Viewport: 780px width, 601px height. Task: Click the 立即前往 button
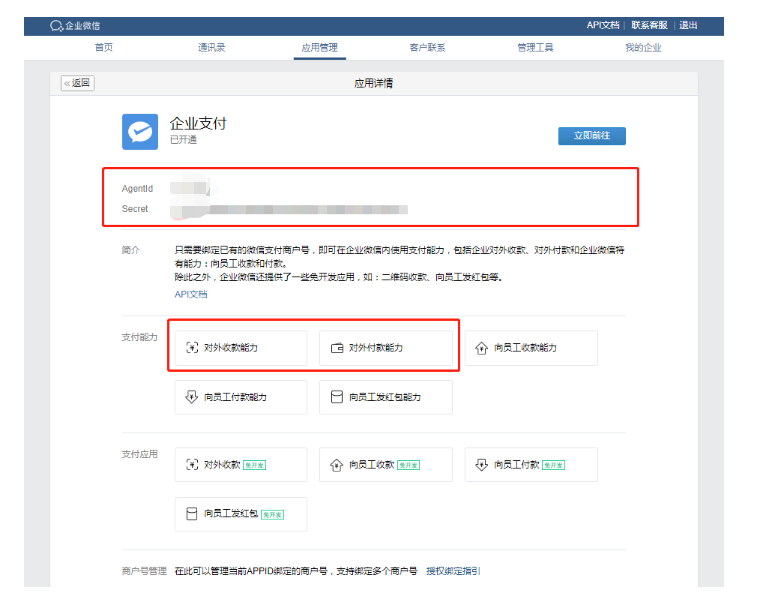pyautogui.click(x=592, y=135)
